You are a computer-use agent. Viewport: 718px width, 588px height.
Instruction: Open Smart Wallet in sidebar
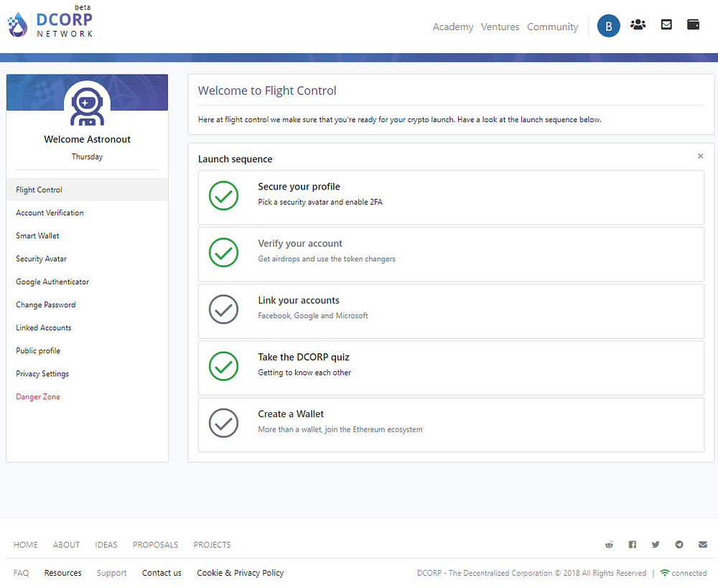(x=87, y=235)
